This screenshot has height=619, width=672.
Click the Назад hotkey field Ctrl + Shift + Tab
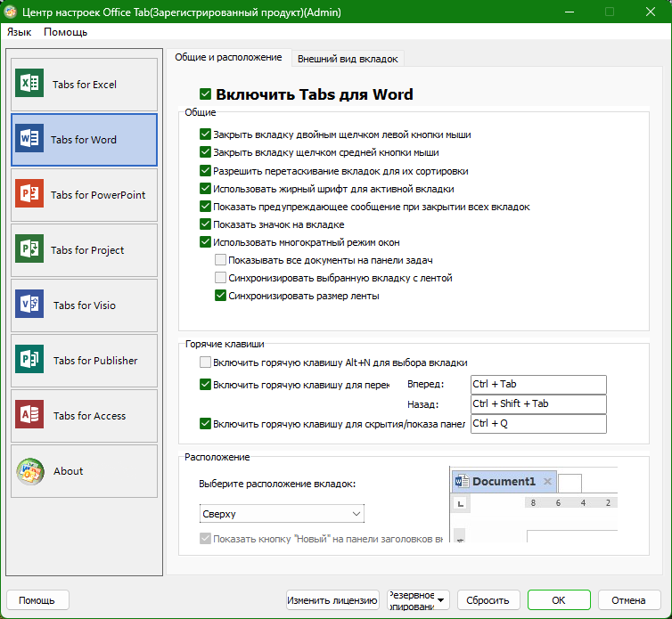(x=538, y=404)
